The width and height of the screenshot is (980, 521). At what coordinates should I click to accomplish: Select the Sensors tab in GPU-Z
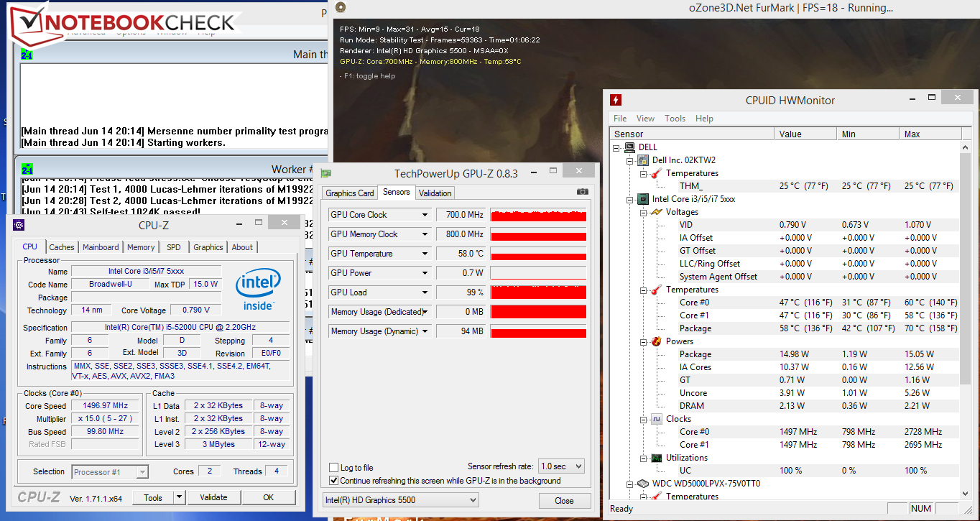click(396, 192)
